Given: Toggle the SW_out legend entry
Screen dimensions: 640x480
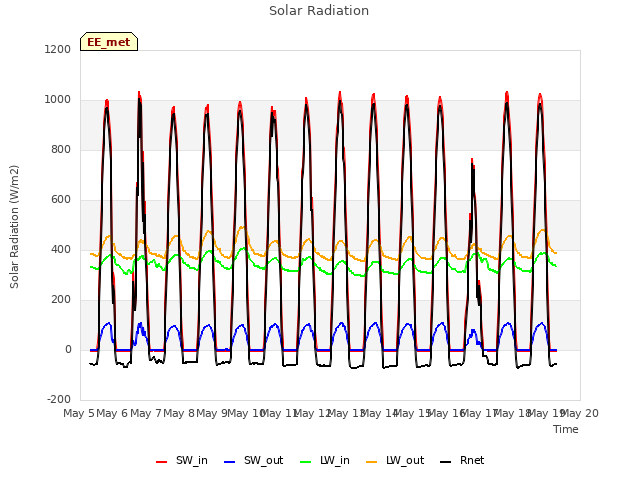Looking at the screenshot, I should (x=254, y=461).
